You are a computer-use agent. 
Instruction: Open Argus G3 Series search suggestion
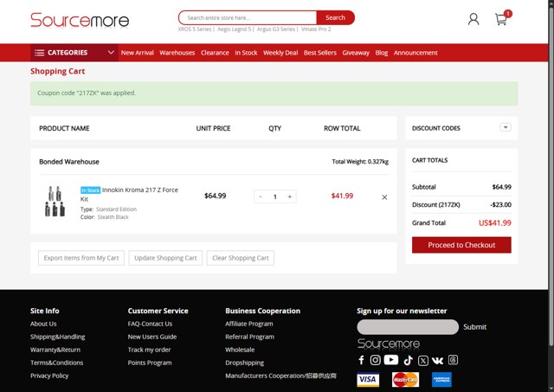[276, 29]
